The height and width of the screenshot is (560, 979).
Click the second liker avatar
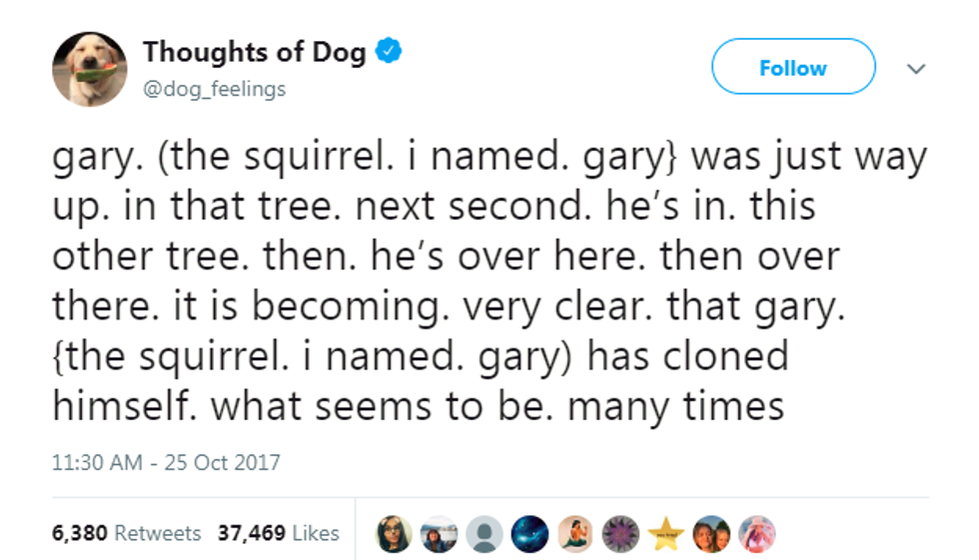[x=440, y=534]
